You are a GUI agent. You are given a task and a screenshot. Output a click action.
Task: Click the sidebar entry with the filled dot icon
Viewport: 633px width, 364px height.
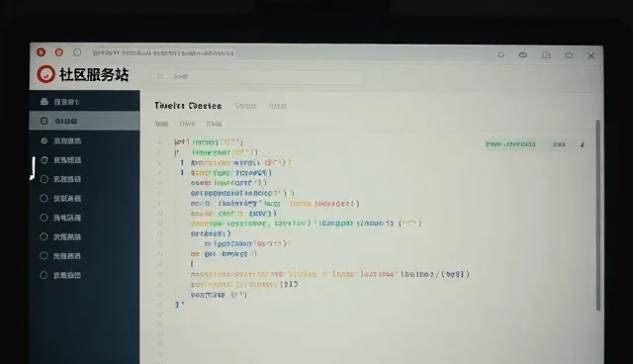pos(84,140)
